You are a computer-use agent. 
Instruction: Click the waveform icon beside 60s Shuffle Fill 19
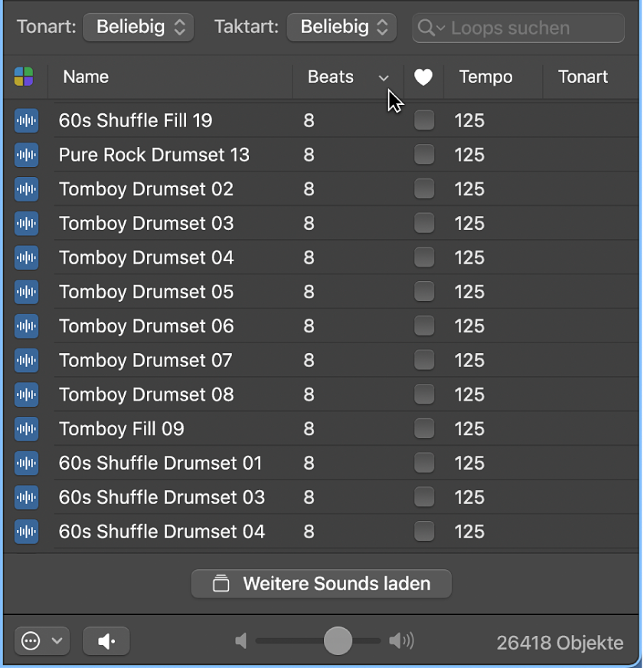[x=26, y=120]
